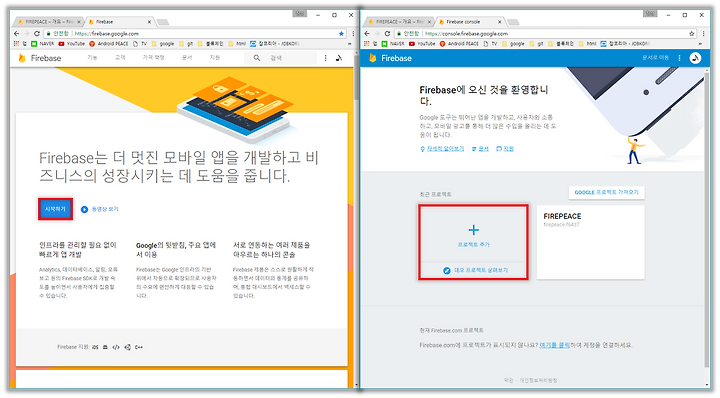Click the apps grid icon in left bookmarks bar
Viewport: 720px width, 398px height.
point(17,44)
